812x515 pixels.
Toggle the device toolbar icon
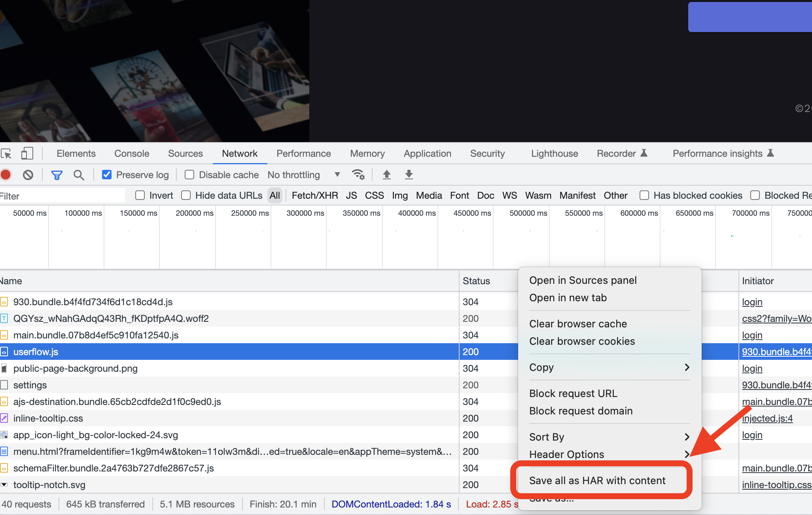(x=27, y=154)
